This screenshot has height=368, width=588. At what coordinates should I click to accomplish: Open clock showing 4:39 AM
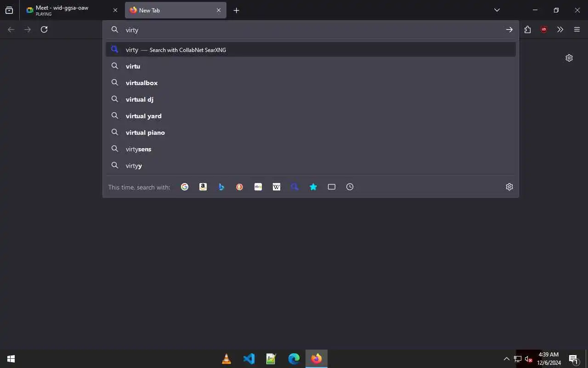pos(549,359)
